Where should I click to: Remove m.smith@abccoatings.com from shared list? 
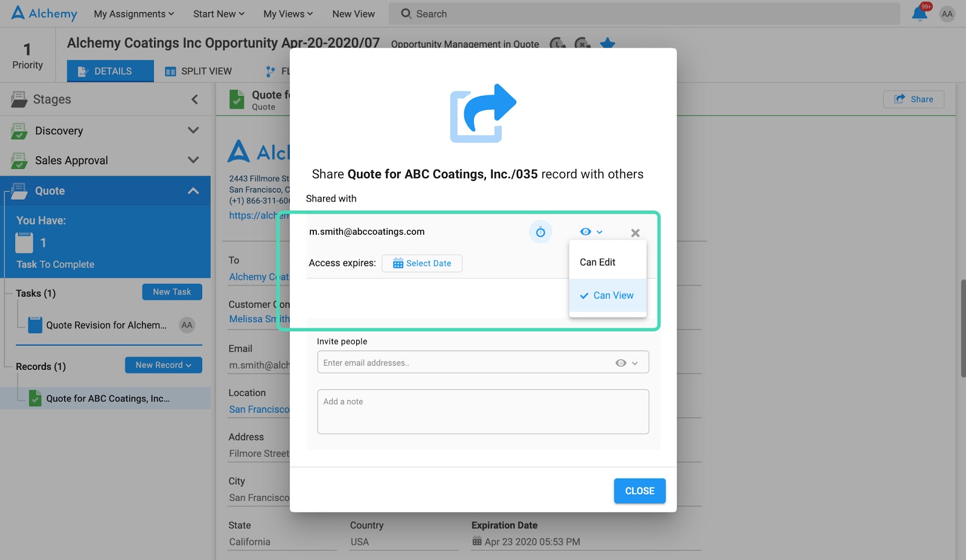point(635,233)
